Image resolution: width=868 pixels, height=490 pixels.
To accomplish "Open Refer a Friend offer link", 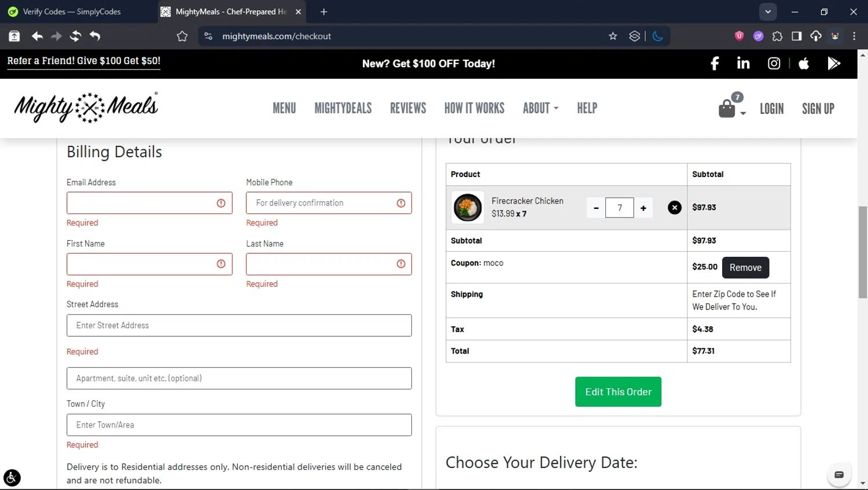I will (84, 61).
